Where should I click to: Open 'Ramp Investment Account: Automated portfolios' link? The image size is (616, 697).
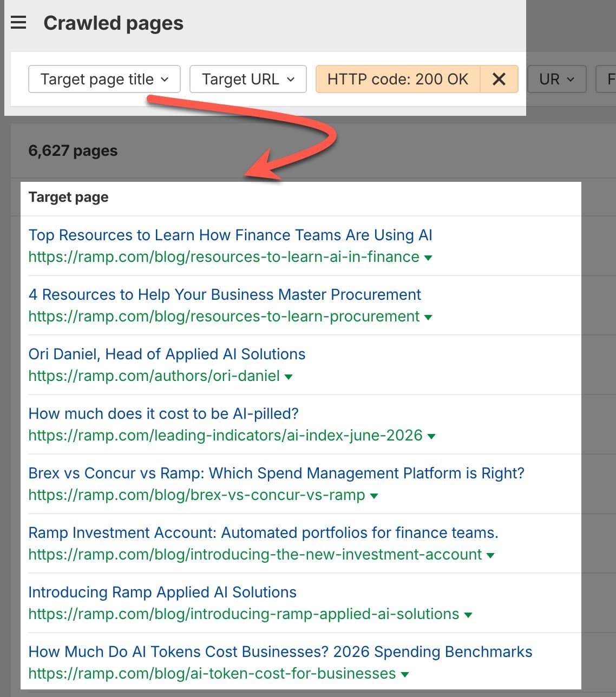(x=263, y=532)
